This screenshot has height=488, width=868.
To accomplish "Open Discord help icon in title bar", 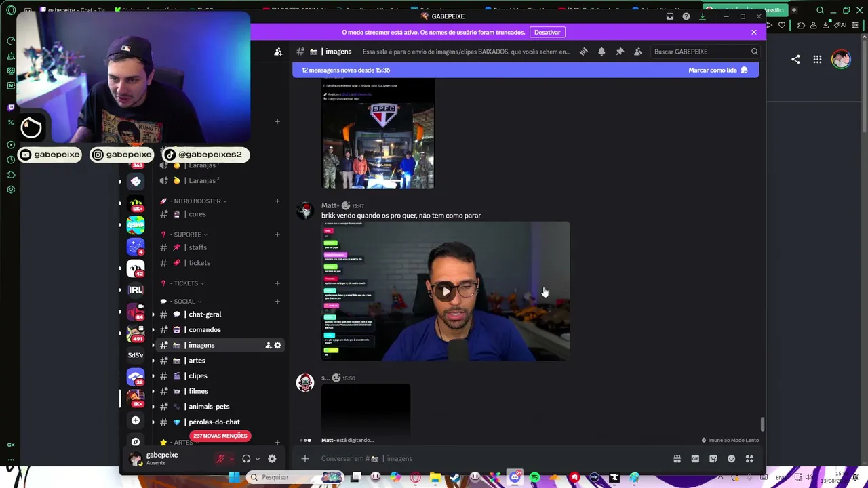I will [x=686, y=16].
